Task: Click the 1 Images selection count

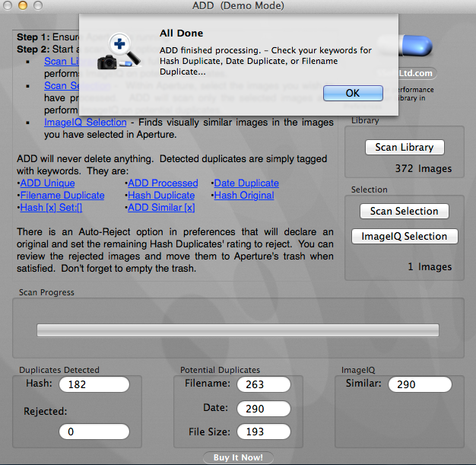Action: pos(430,266)
